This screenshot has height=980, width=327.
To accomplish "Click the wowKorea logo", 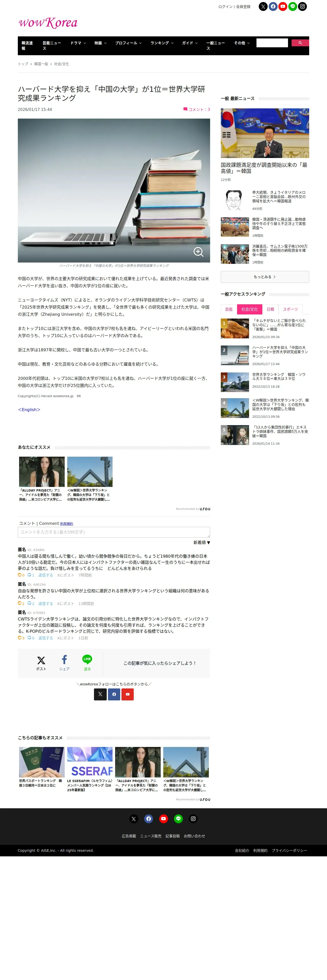I will point(48,23).
